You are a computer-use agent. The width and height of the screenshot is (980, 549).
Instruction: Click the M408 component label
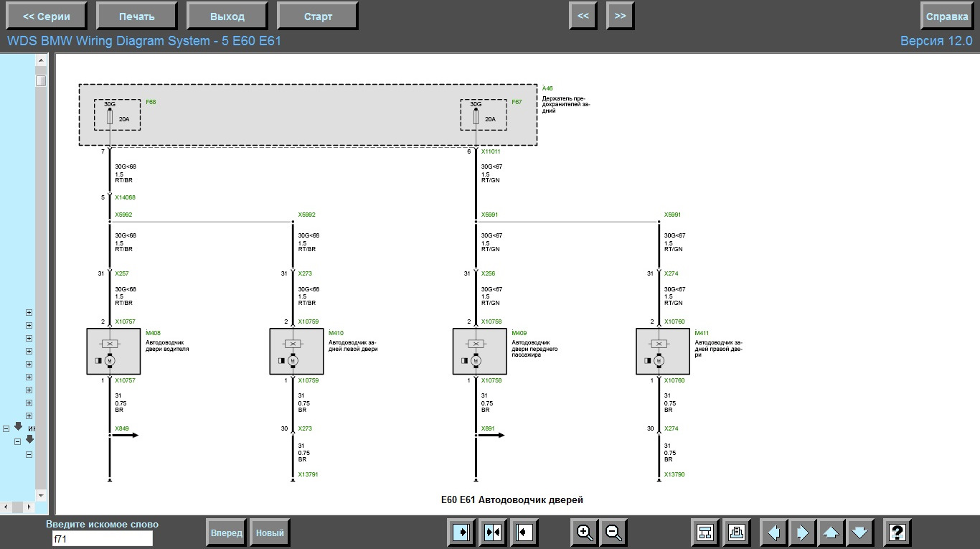tap(153, 333)
